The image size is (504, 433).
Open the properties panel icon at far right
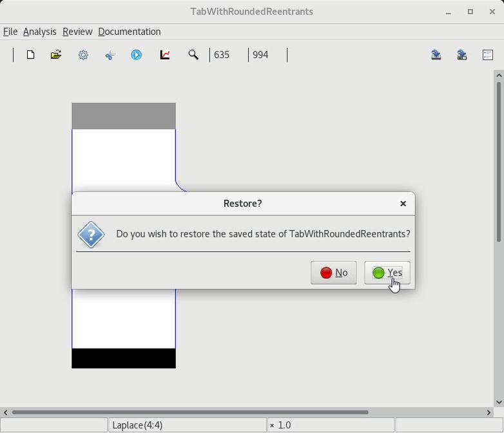487,55
